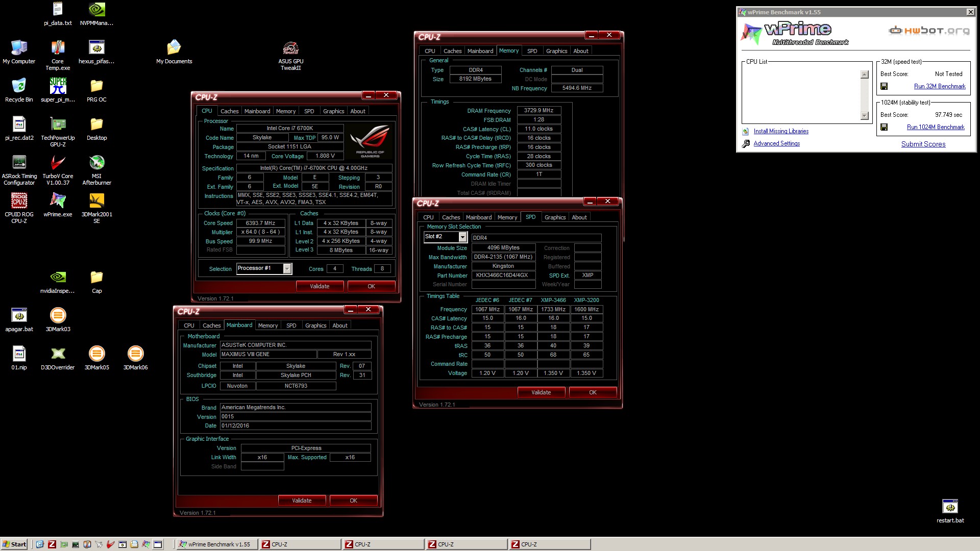This screenshot has height=551, width=980.
Task: Select CPU tab in Mainboard window
Action: point(189,325)
